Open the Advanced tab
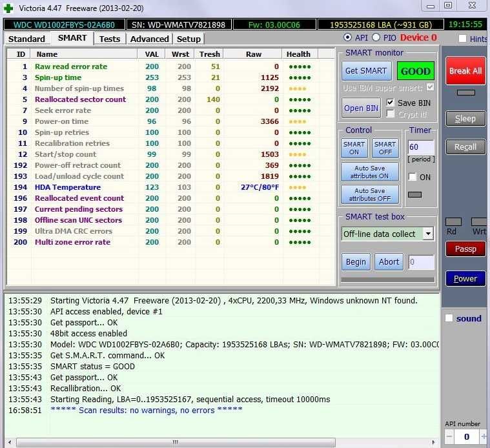The width and height of the screenshot is (490, 448). pos(149,39)
